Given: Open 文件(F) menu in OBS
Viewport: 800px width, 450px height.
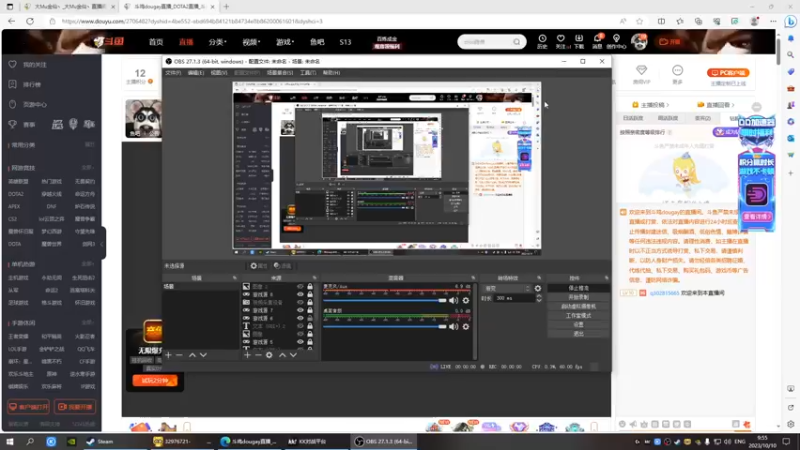Looking at the screenshot, I should (173, 73).
